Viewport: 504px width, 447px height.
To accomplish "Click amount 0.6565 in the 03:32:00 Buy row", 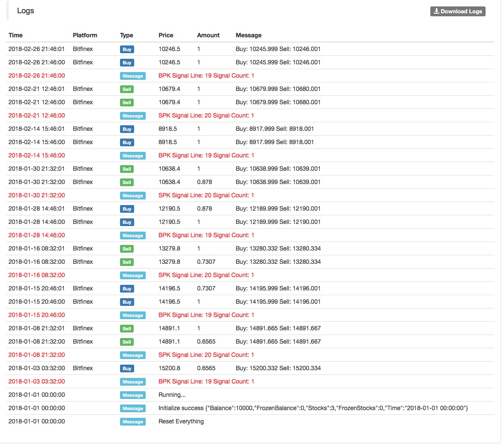I will coord(207,368).
